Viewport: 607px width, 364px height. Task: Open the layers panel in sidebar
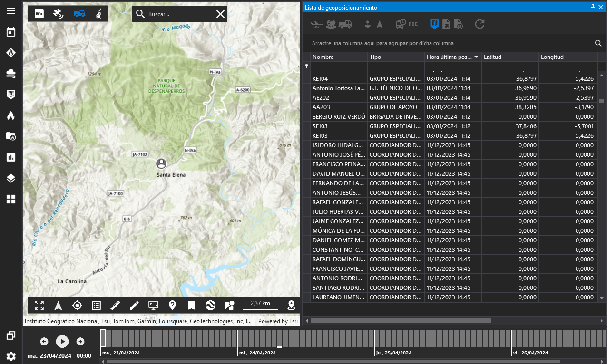[11, 178]
